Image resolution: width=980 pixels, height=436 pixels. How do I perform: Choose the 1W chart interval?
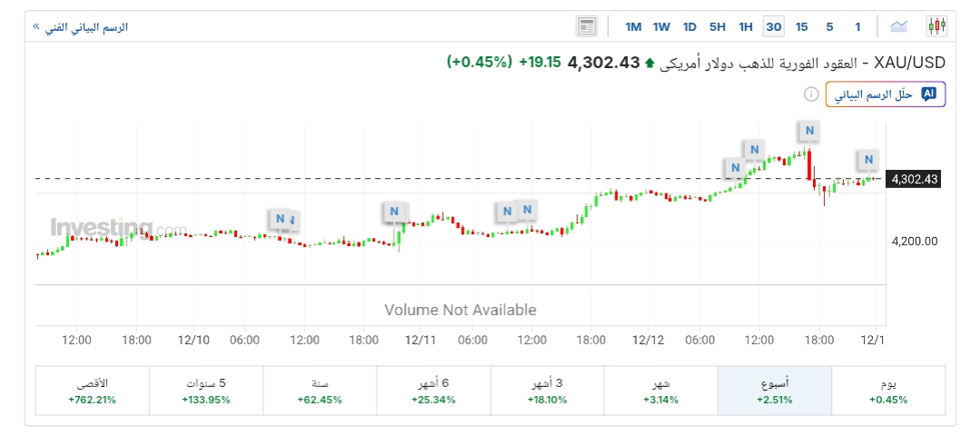[x=661, y=26]
